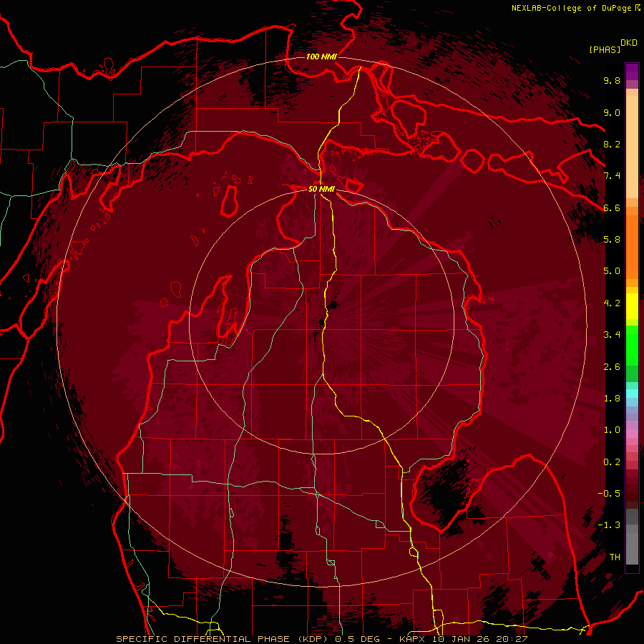Pick the cyan segment of color scale
The image size is (644, 644).
[x=632, y=394]
